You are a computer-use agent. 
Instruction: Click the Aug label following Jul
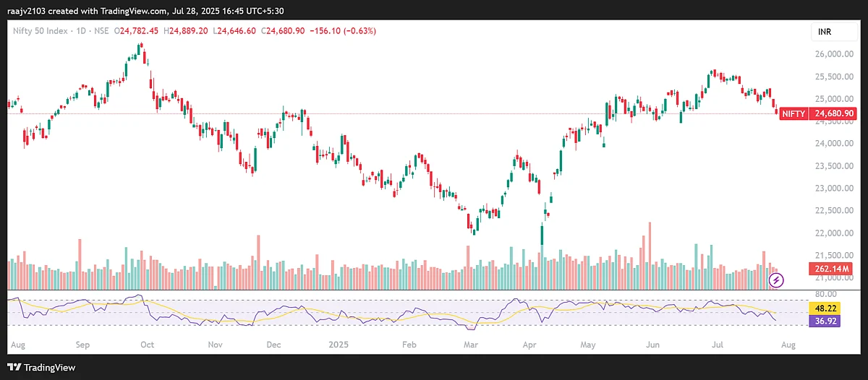[788, 346]
